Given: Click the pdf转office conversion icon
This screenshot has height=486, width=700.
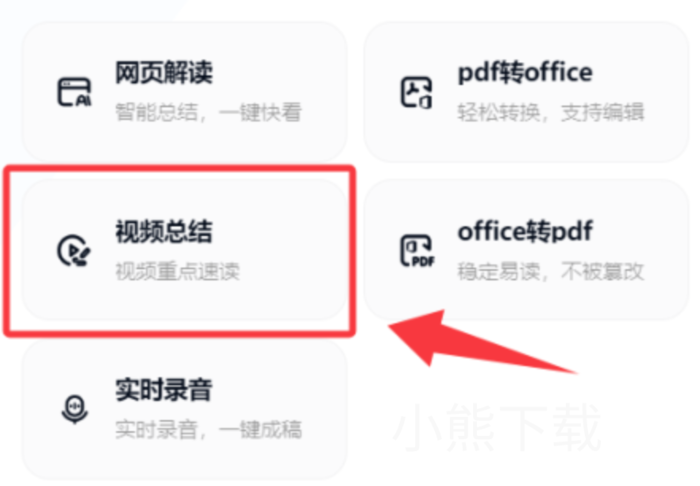Looking at the screenshot, I should click(x=416, y=92).
